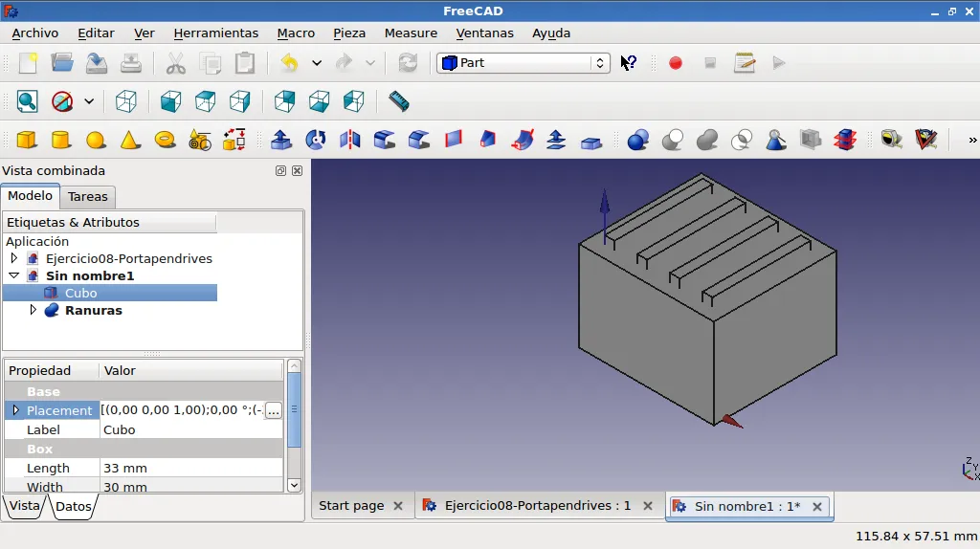Execute macro with play icon
Screen dimensions: 980x549
coord(779,63)
